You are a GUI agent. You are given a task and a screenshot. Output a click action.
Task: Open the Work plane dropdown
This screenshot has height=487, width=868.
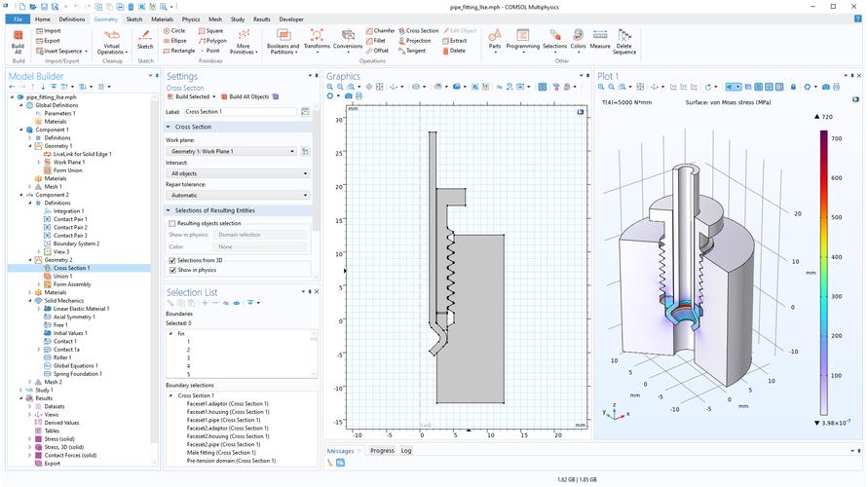click(x=231, y=151)
